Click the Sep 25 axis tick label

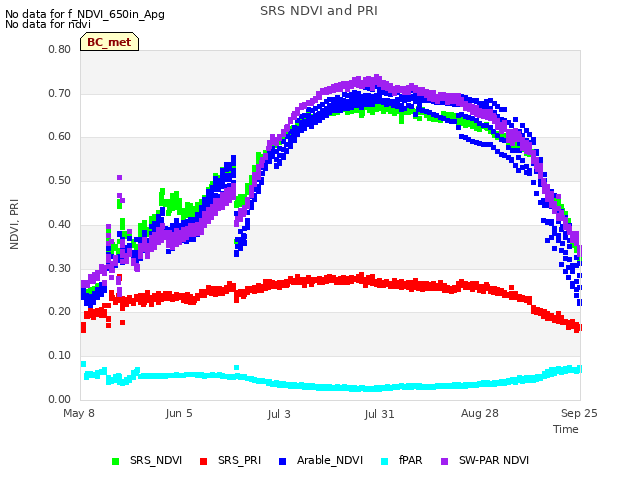pyautogui.click(x=579, y=413)
